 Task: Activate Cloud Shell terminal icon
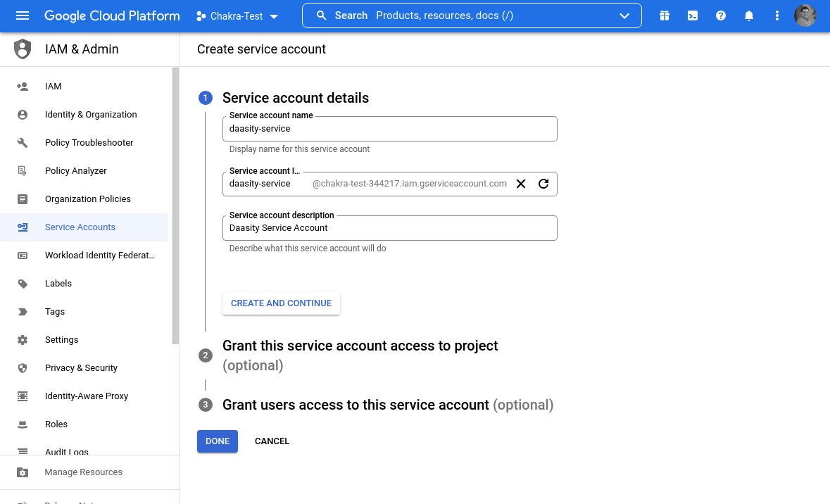tap(693, 15)
